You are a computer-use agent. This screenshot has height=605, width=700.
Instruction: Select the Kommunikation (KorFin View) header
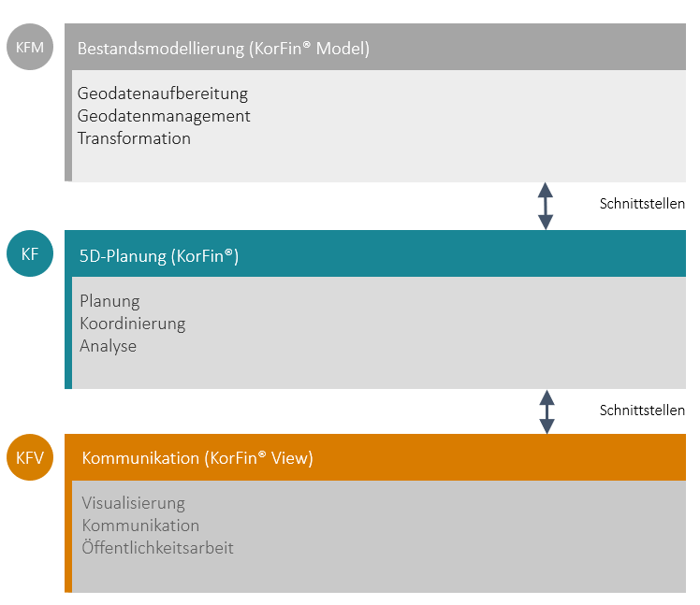197,458
